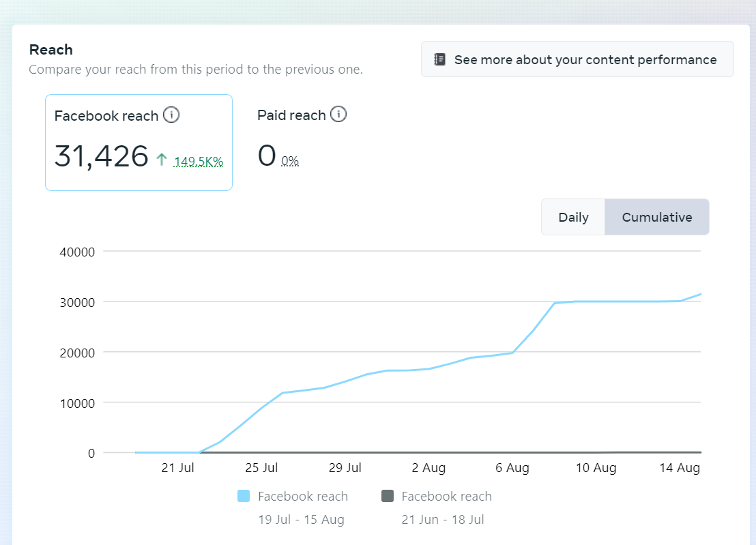Click the 25 Jul axis label
The width and height of the screenshot is (756, 545).
[261, 468]
